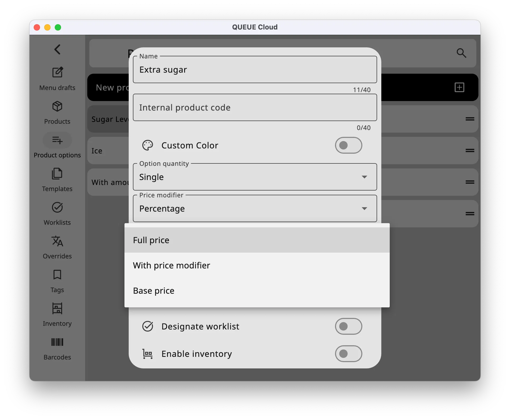Toggle the Custom Color switch

(348, 145)
